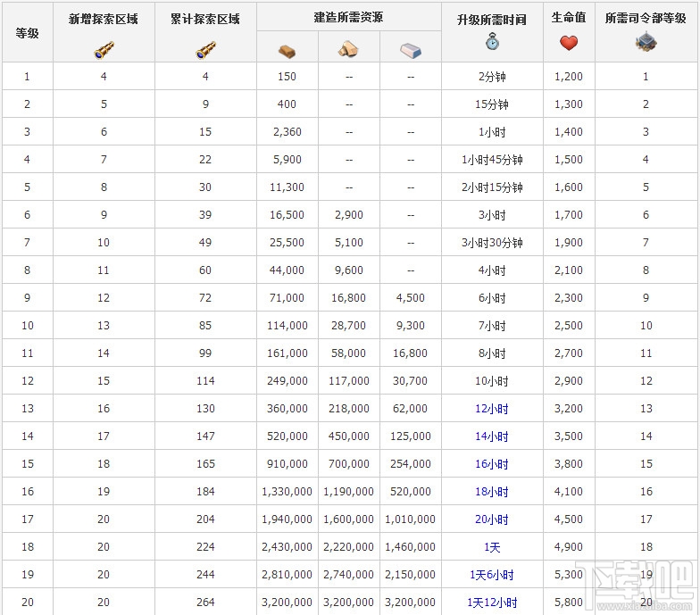Viewport: 700px width, 615px height.
Task: Select the 9,300 iron cost cell
Action: [x=411, y=325]
